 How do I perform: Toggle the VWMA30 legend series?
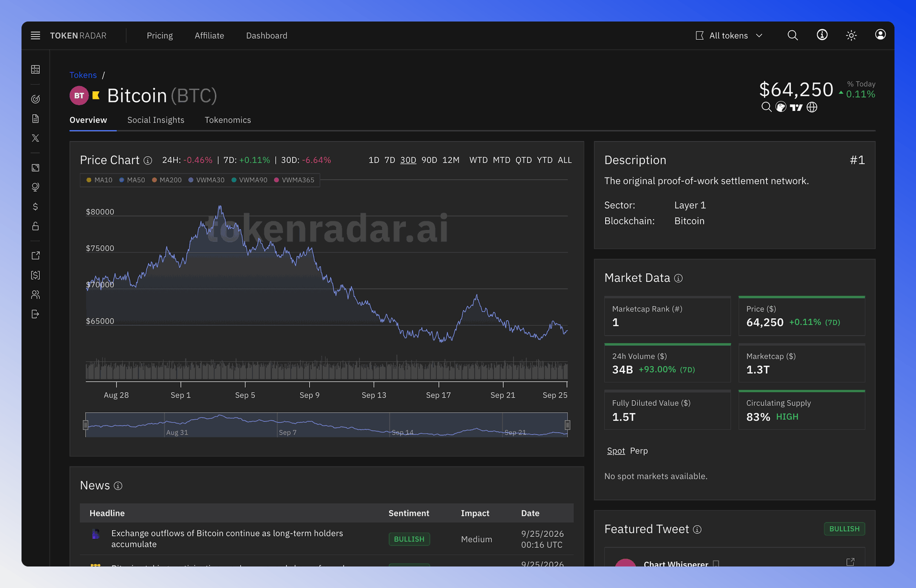click(x=207, y=180)
